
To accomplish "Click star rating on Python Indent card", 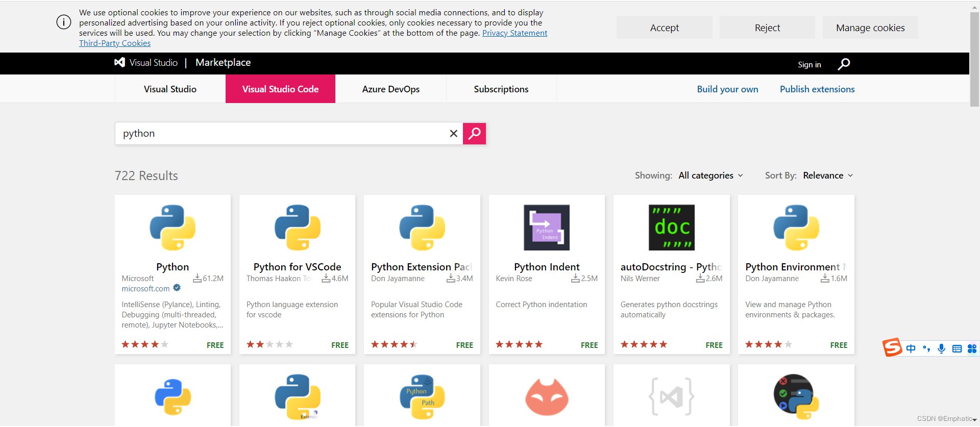I will coord(519,344).
